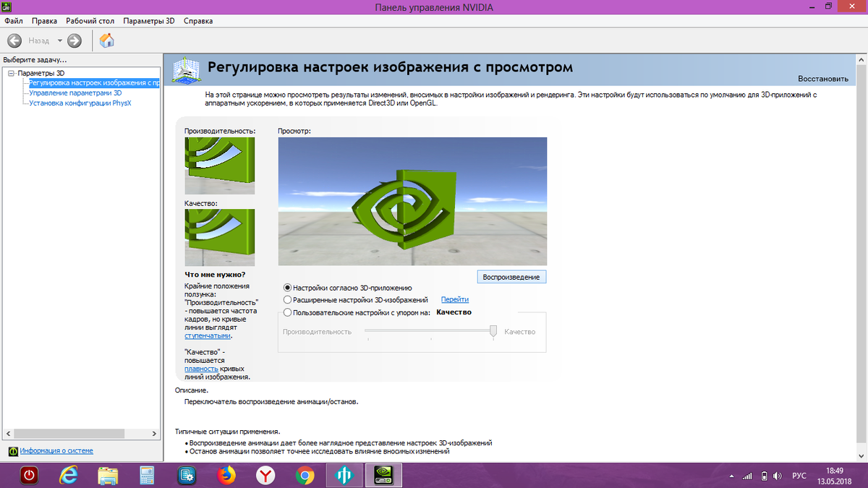Click the system information icon
The width and height of the screenshot is (868, 488).
(x=13, y=451)
